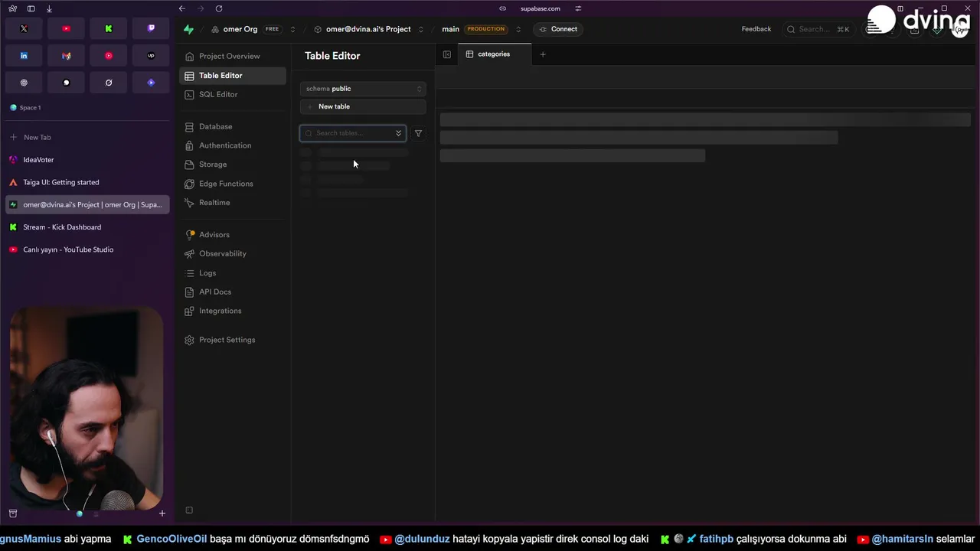The height and width of the screenshot is (551, 980).
Task: Open Observability section
Action: (x=233, y=253)
